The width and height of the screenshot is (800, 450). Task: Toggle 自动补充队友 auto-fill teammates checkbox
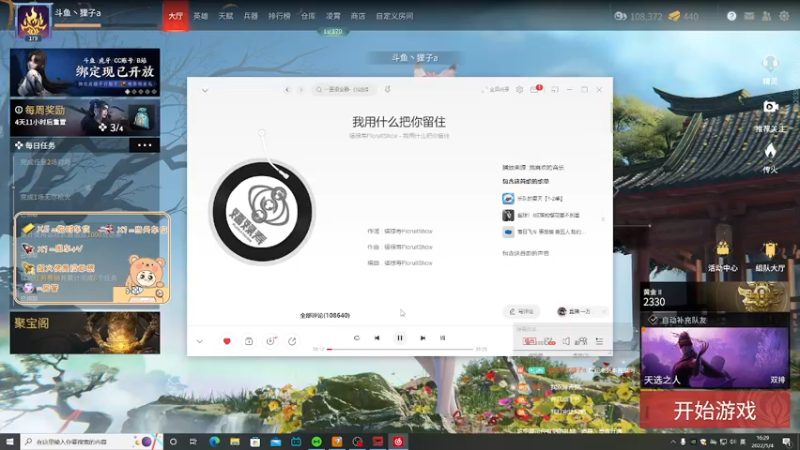point(653,320)
